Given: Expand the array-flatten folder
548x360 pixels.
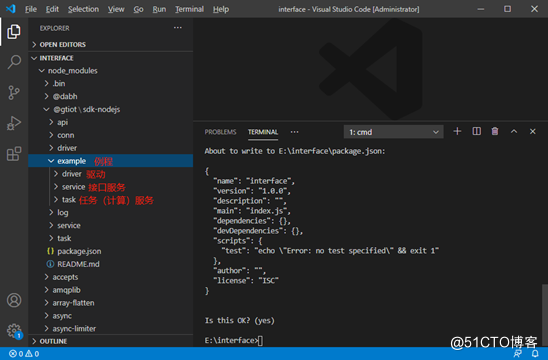Looking at the screenshot, I should (110, 303).
